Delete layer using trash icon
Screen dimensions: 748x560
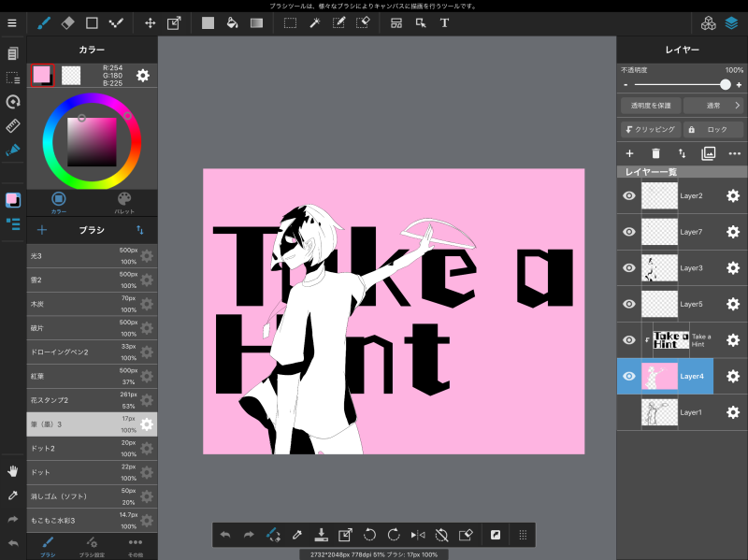[x=655, y=153]
